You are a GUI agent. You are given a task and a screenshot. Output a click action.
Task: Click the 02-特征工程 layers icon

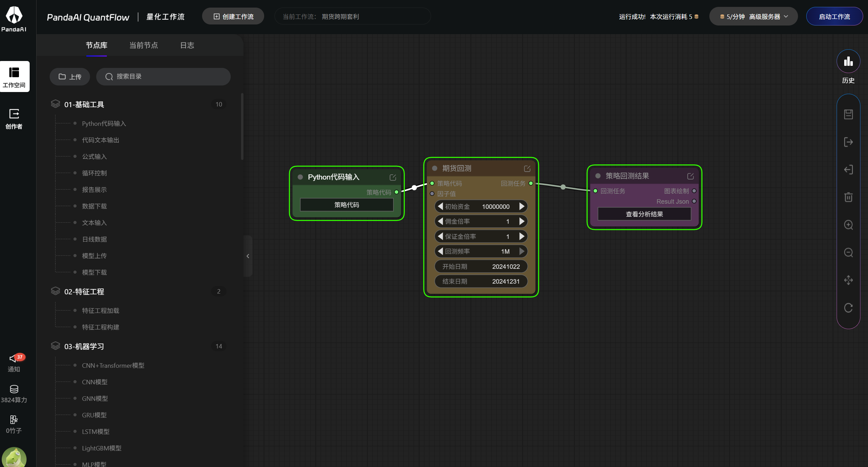tap(56, 291)
